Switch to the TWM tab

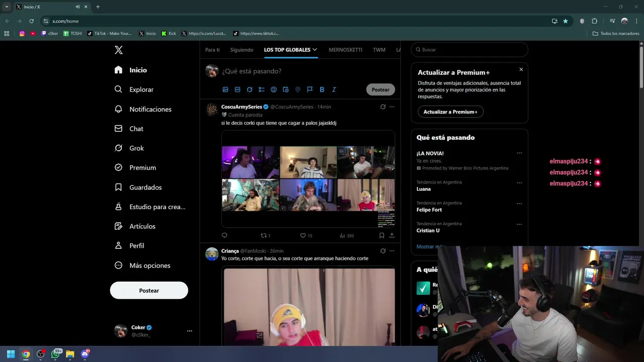[379, 50]
